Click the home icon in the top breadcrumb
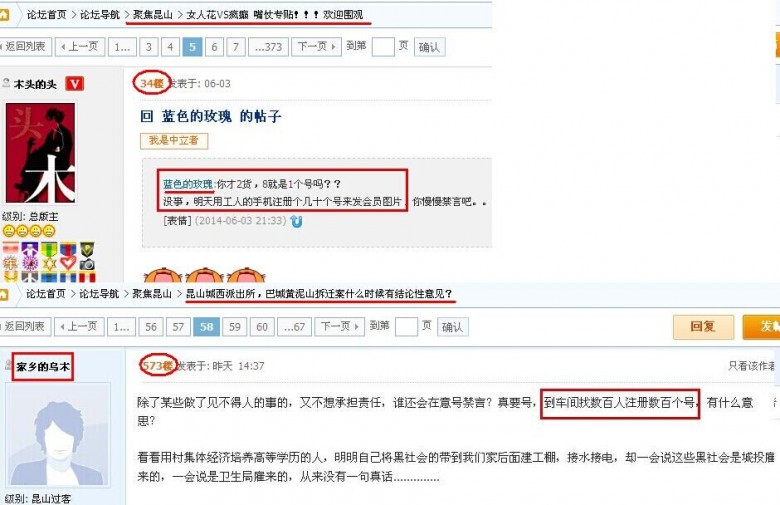780x505 pixels. click(3, 15)
